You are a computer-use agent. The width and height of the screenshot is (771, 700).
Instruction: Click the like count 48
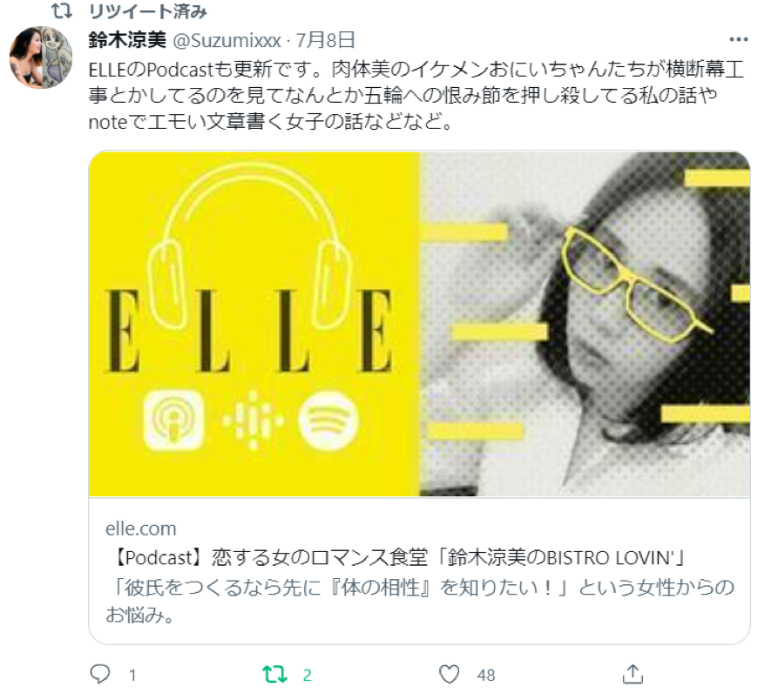pyautogui.click(x=486, y=675)
